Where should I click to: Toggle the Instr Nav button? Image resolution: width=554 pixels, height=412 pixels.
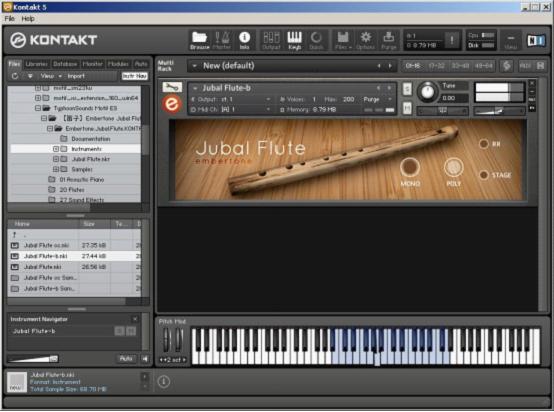coord(134,76)
